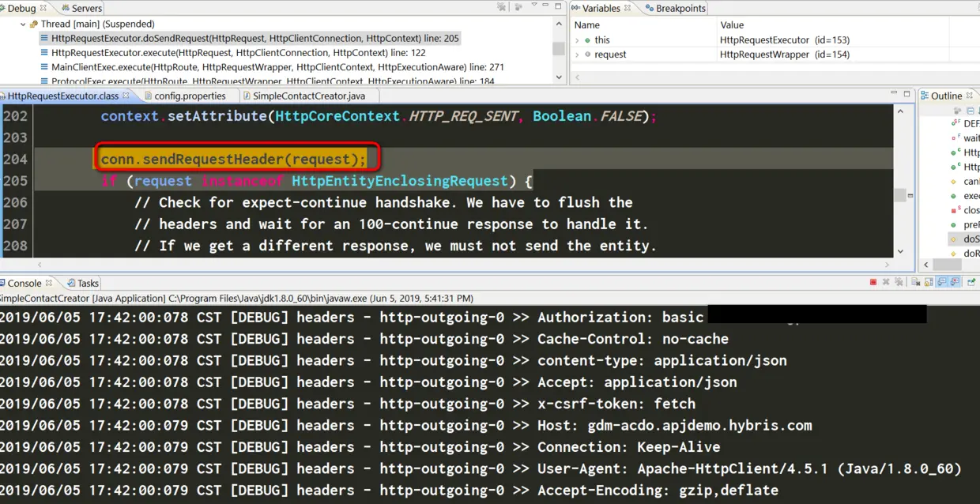Terminate the running console process

[873, 282]
